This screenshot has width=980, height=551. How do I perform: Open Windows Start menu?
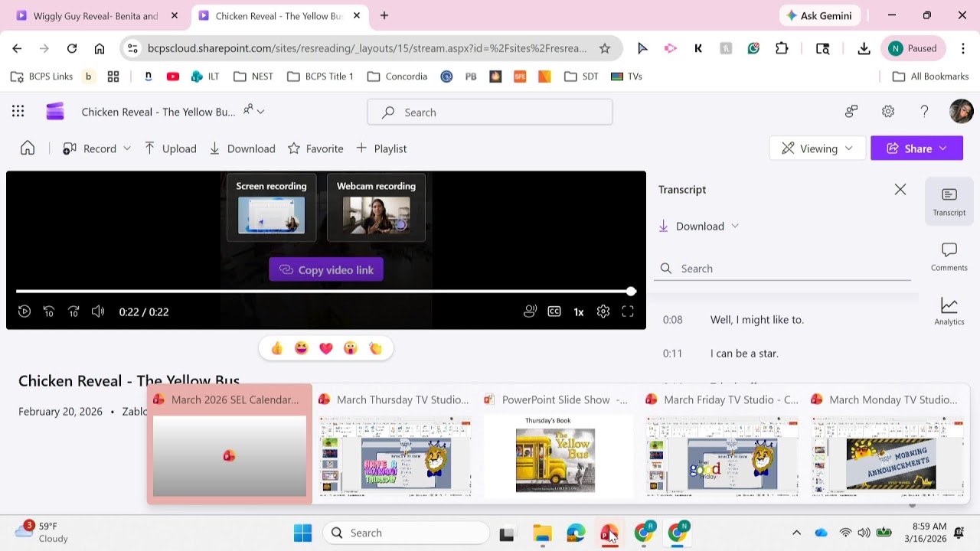[x=302, y=533]
